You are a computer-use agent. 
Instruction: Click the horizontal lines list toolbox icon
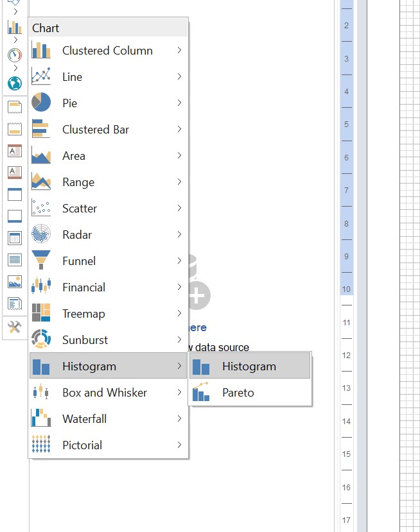click(15, 260)
